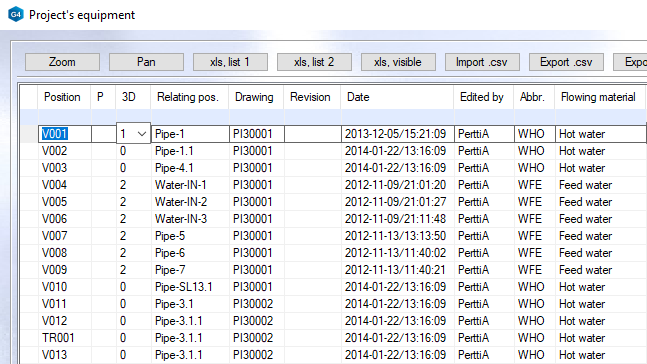This screenshot has height=364, width=647.
Task: Click the Date column header
Action: click(x=397, y=97)
